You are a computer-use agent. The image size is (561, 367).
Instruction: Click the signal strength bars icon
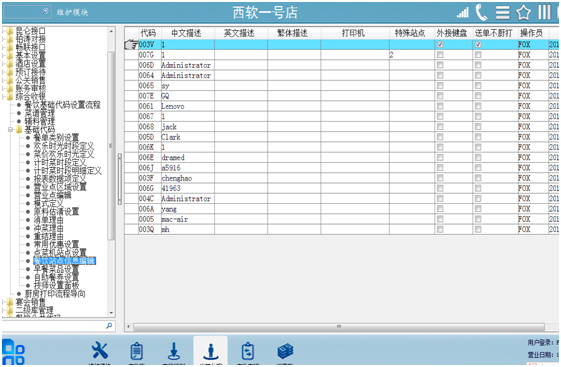coord(463,13)
